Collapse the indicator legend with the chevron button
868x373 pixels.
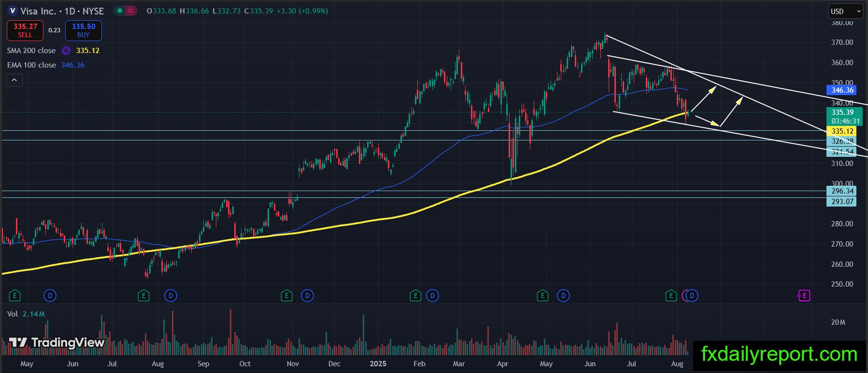[14, 80]
